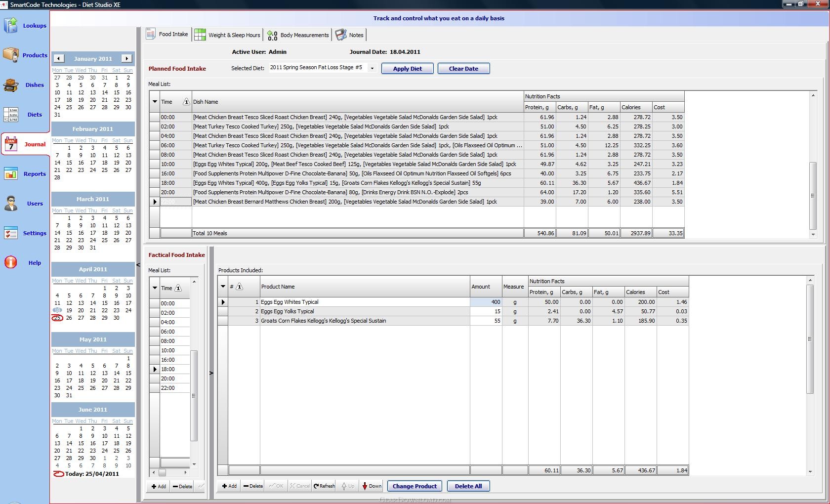Sort planned meals by Dish Name
This screenshot has height=504, width=830.
click(358, 102)
